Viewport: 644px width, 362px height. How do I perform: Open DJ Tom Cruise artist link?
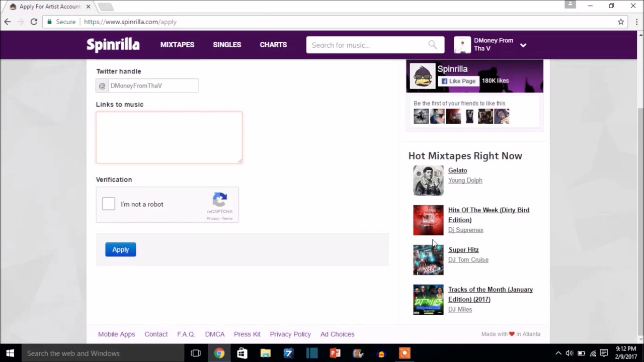tap(468, 260)
